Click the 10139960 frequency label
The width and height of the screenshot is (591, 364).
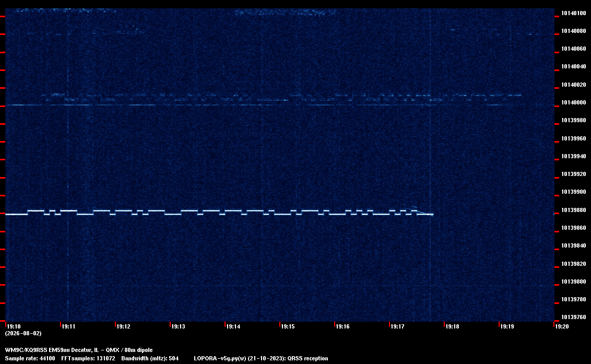coord(574,138)
